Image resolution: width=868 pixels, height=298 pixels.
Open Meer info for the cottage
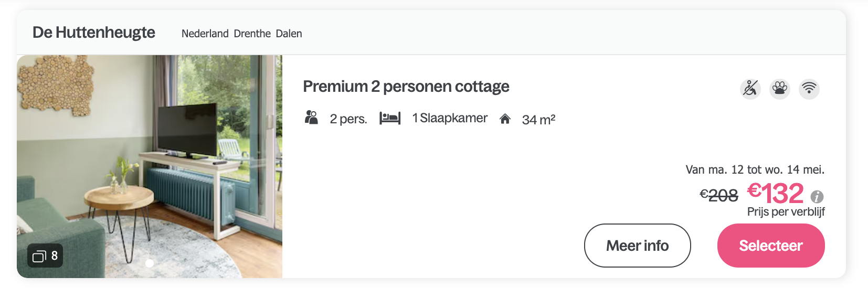click(637, 246)
